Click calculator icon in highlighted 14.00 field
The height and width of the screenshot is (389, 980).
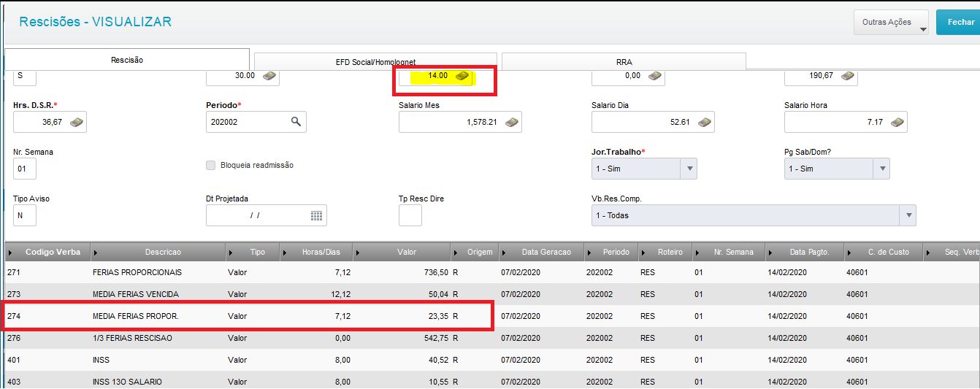(x=462, y=75)
